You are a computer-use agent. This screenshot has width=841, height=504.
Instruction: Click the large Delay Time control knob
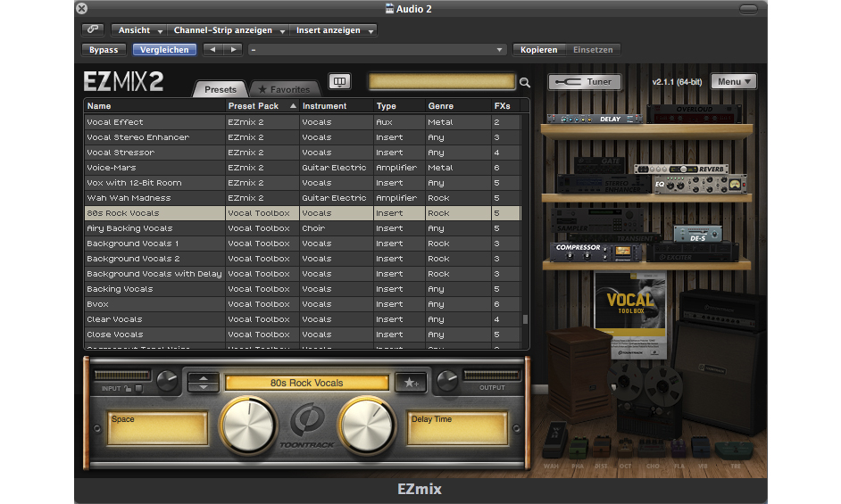pos(367,425)
